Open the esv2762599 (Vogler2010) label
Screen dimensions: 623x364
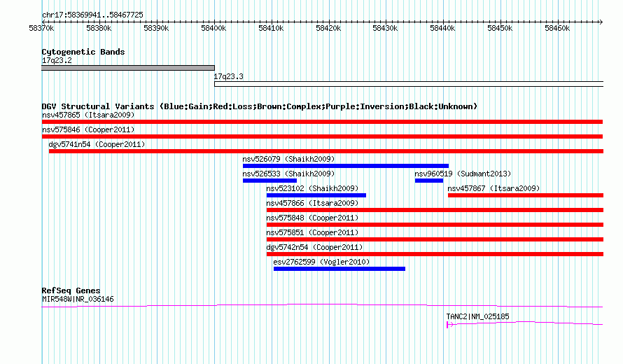click(x=321, y=262)
